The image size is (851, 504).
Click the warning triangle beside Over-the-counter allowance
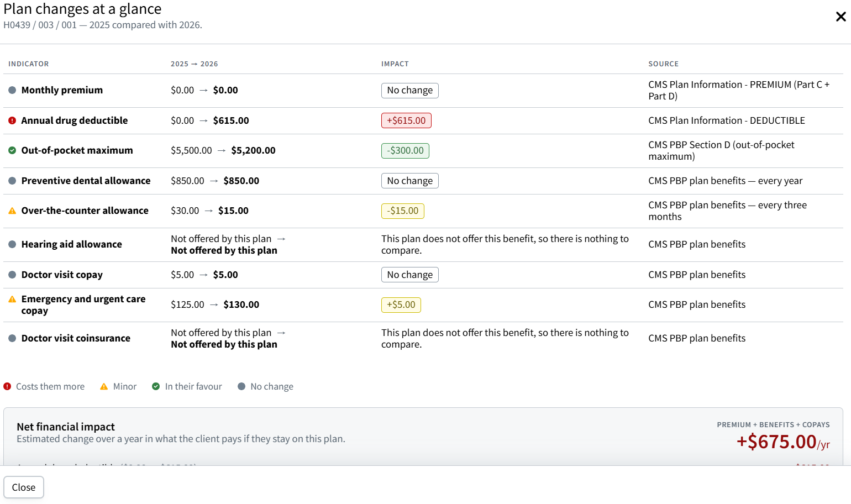pos(12,211)
